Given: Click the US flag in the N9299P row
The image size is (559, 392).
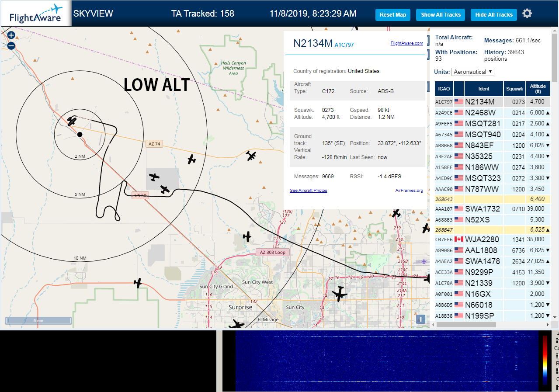Looking at the screenshot, I should point(459,272).
